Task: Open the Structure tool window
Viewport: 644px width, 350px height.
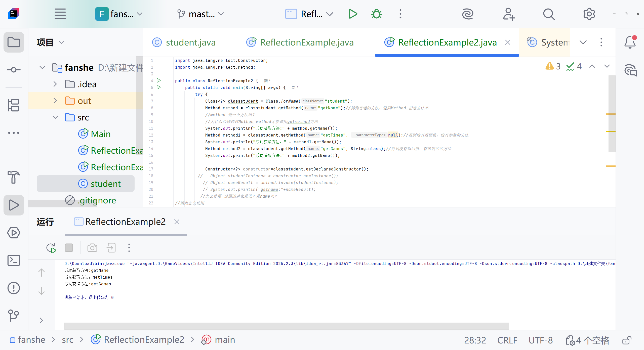Action: pos(14,105)
